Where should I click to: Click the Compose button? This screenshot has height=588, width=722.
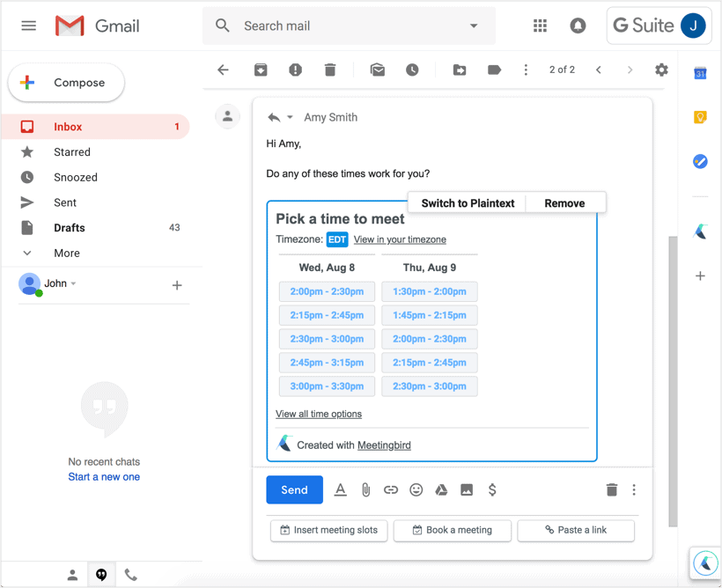tap(66, 83)
